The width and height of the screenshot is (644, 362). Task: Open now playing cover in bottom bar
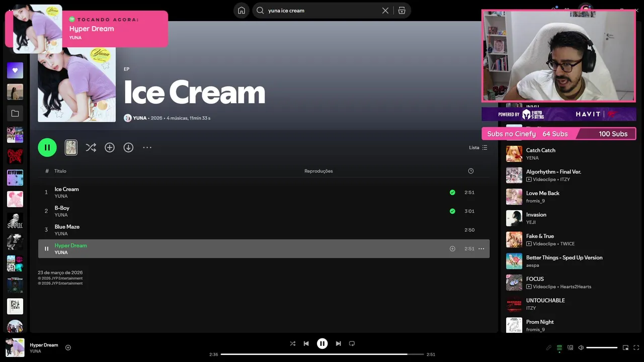[15, 347]
